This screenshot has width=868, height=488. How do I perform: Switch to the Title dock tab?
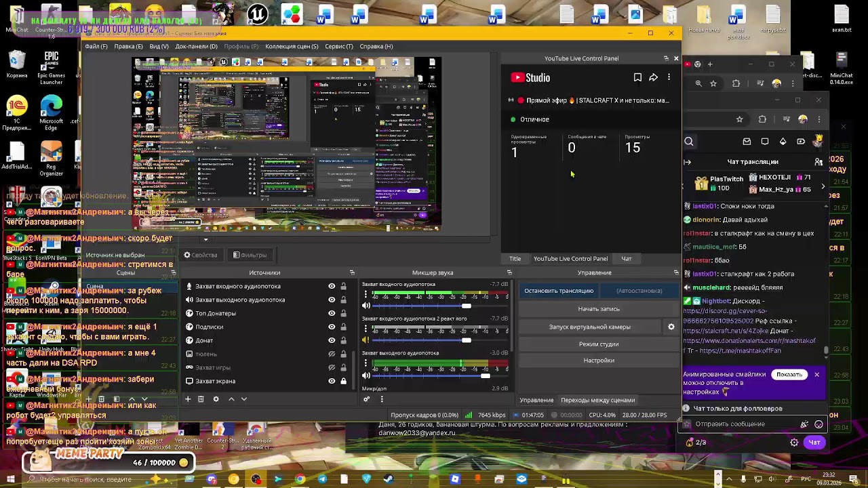(x=515, y=259)
